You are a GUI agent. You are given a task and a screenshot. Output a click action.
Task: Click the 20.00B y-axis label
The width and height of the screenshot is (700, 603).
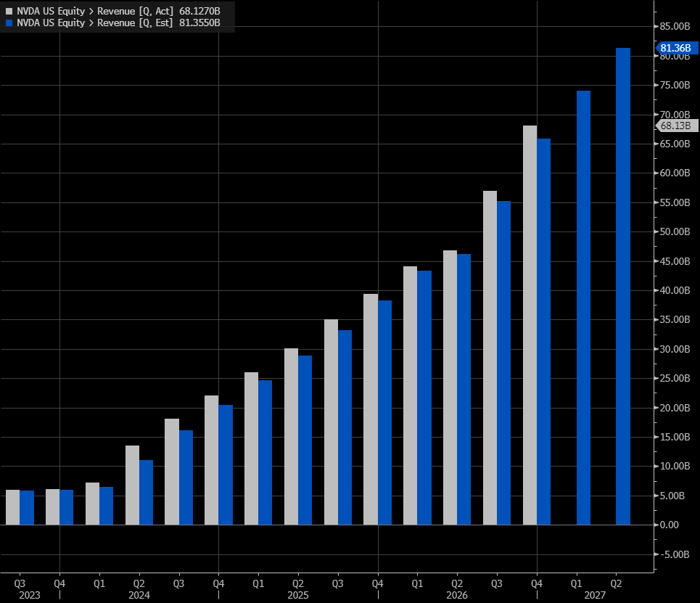(675, 408)
